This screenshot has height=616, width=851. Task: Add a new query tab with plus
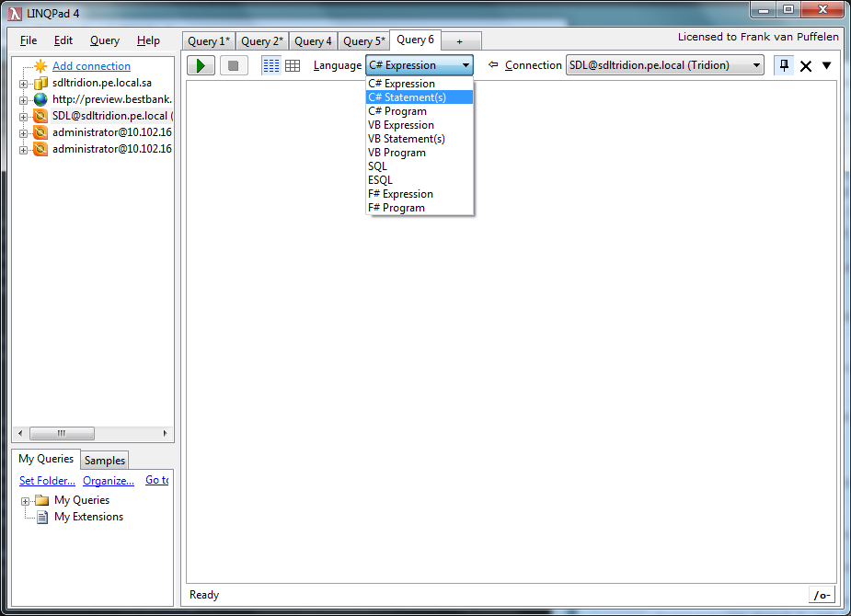pyautogui.click(x=460, y=41)
